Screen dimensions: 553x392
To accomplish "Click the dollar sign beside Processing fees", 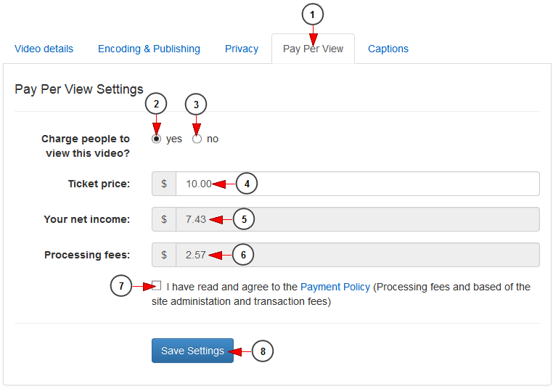I will click(164, 255).
